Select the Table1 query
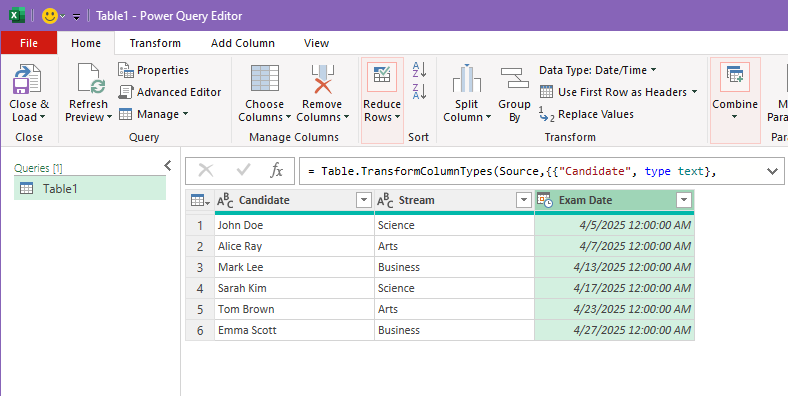Image resolution: width=788 pixels, height=396 pixels. (x=90, y=188)
